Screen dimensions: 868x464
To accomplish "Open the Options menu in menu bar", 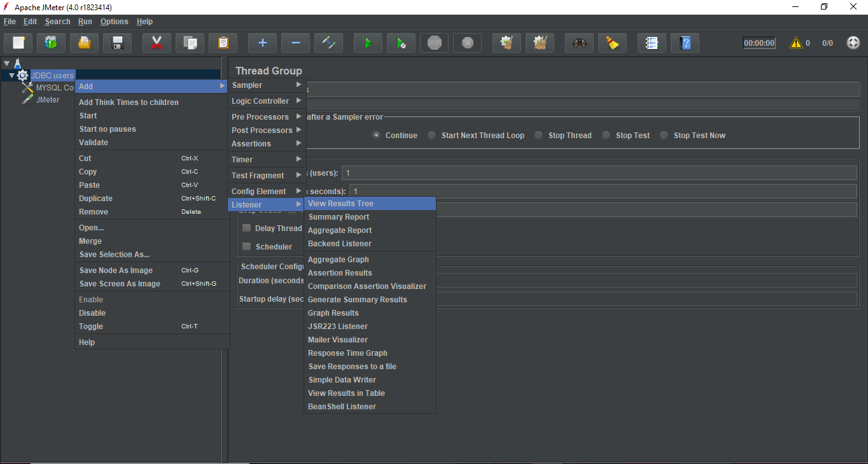I will (114, 22).
